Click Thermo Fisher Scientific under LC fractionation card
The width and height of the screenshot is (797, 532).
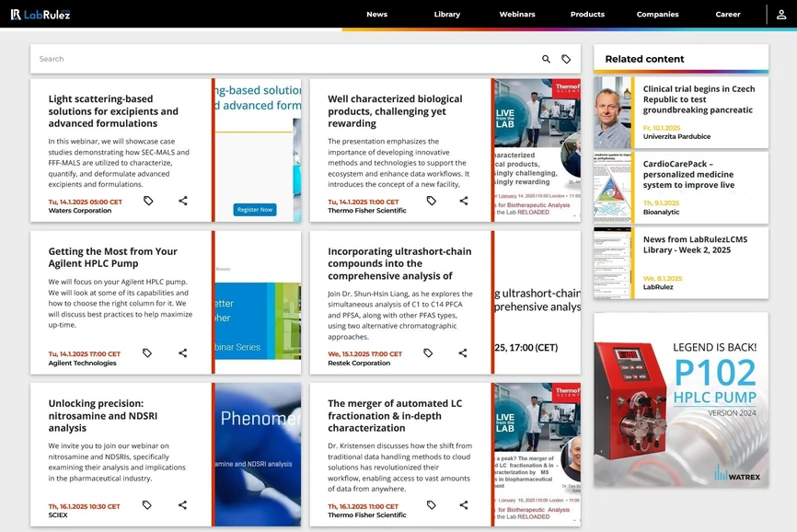(367, 515)
